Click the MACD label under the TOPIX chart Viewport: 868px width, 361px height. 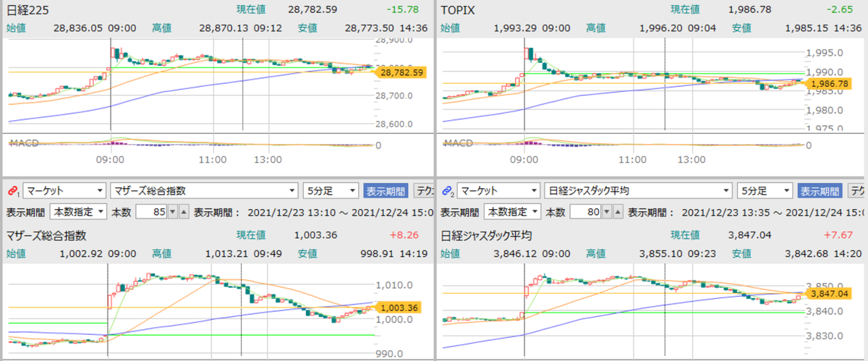(x=458, y=143)
